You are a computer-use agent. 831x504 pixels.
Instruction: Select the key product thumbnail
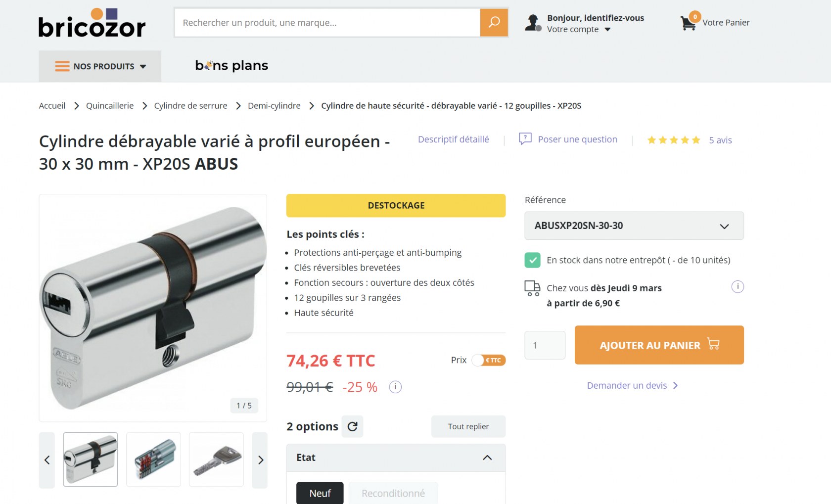pyautogui.click(x=217, y=460)
